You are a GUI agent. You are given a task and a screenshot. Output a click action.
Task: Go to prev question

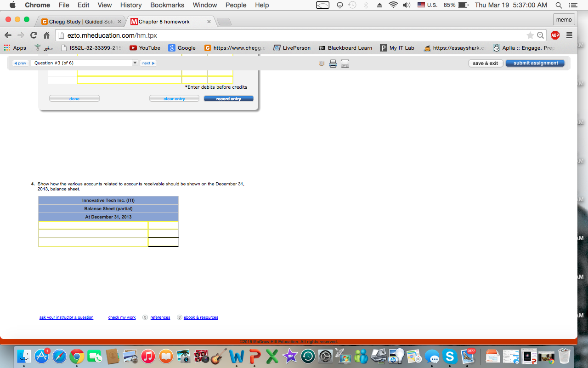click(x=20, y=63)
